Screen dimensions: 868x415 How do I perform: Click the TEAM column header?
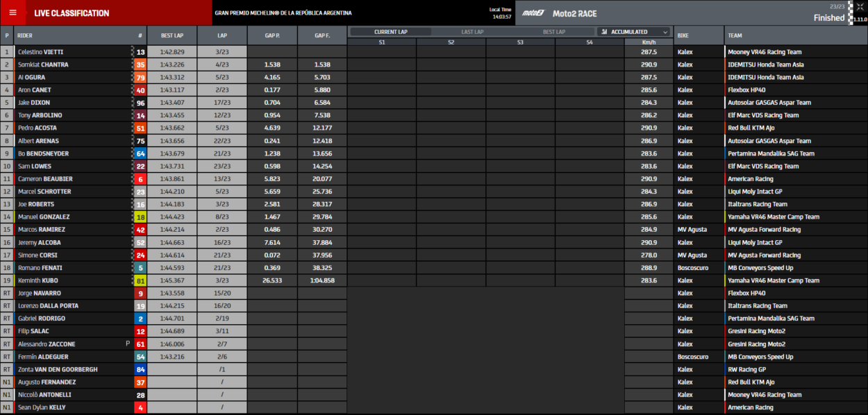click(796, 35)
